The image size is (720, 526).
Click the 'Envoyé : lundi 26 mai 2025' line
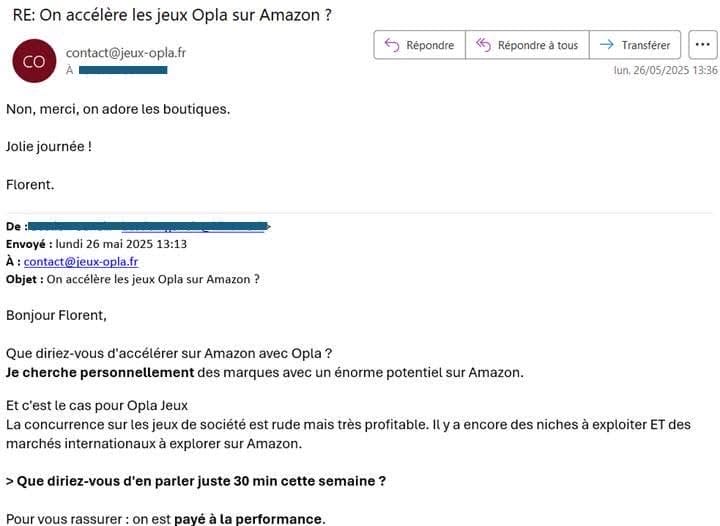point(97,243)
